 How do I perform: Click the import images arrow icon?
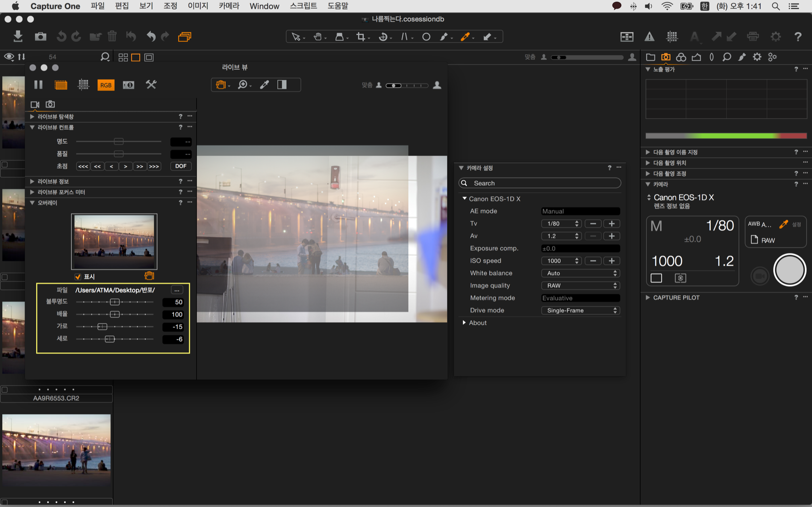pos(18,37)
